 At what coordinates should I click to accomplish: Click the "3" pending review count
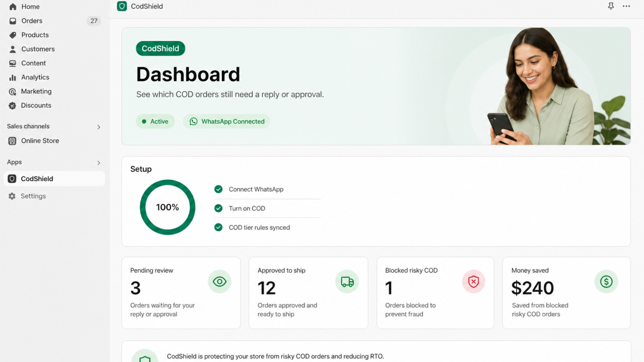136,288
